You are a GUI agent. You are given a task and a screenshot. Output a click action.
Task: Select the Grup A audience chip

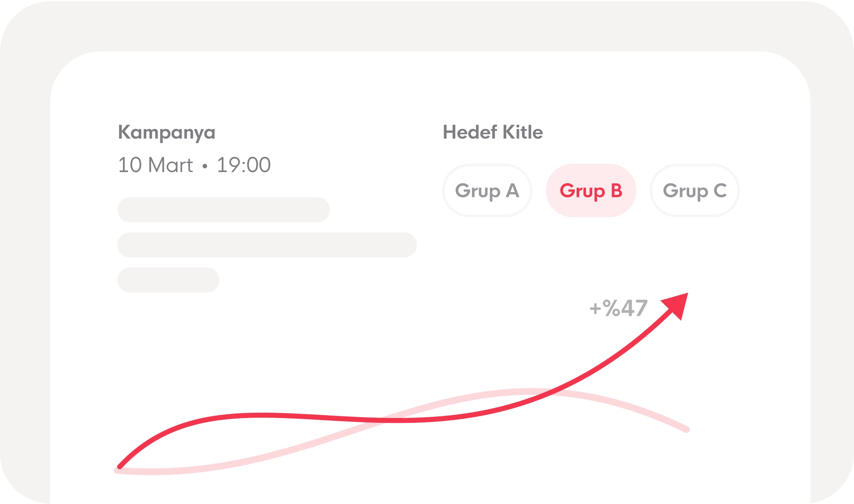pos(487,191)
